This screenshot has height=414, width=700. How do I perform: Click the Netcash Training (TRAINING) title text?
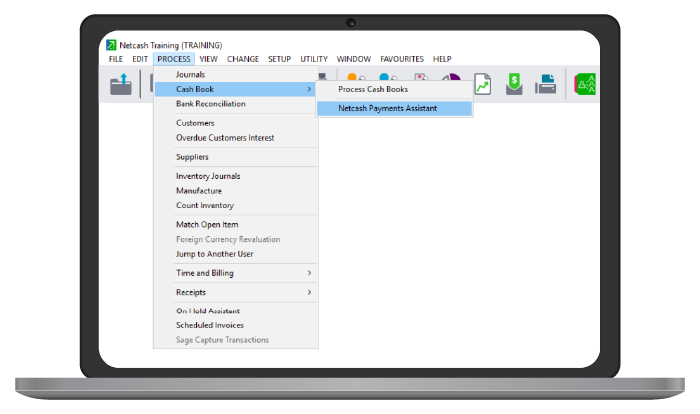point(171,46)
